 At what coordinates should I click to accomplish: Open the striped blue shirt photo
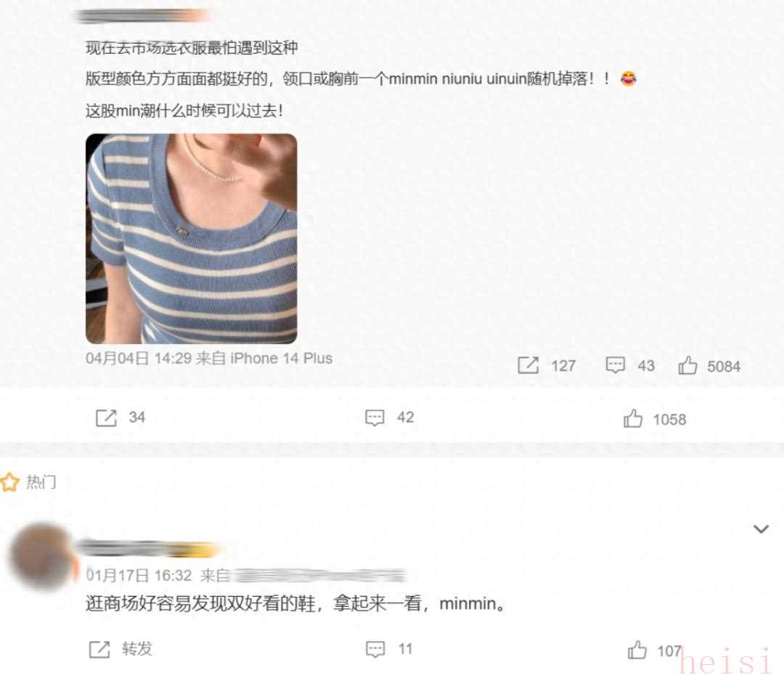pyautogui.click(x=192, y=239)
